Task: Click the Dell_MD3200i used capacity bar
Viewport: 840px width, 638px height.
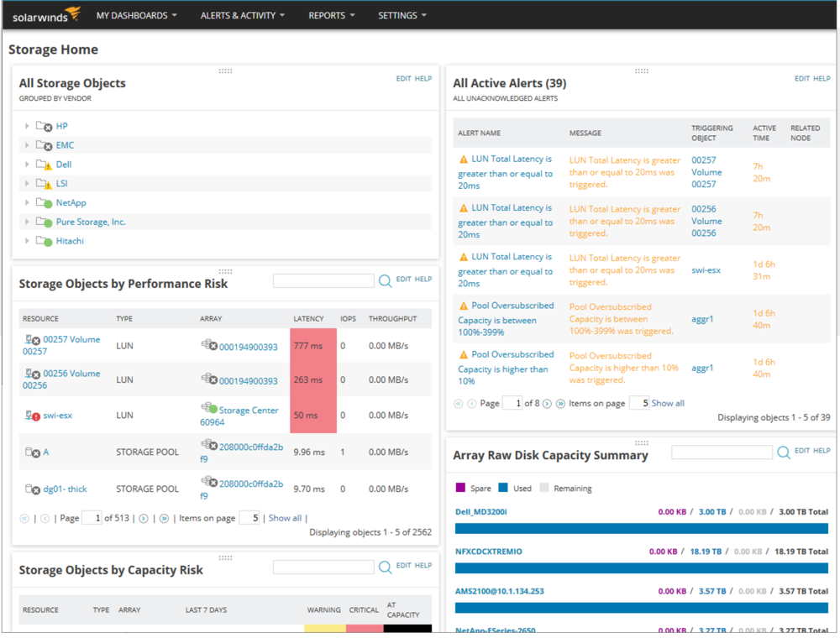Action: (x=641, y=529)
